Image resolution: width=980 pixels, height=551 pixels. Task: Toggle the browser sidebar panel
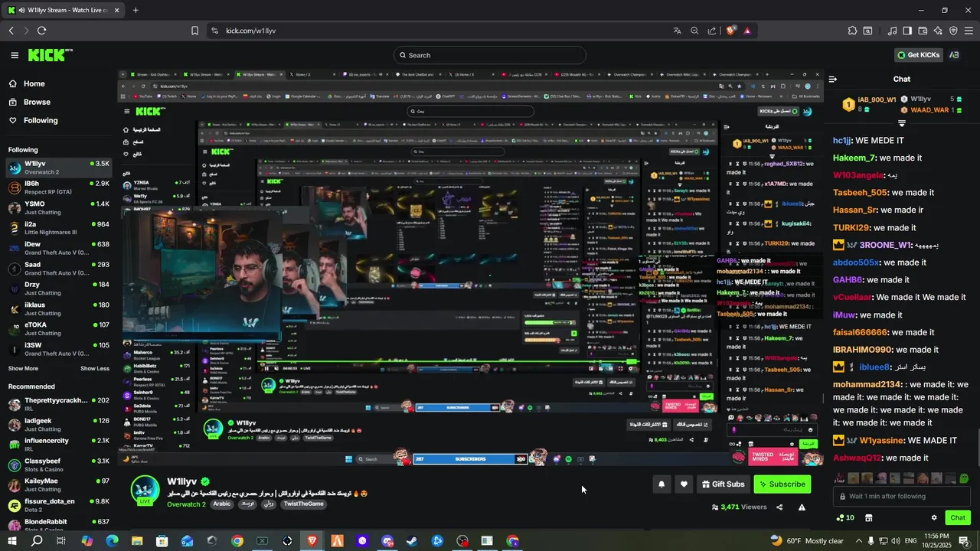point(907,31)
